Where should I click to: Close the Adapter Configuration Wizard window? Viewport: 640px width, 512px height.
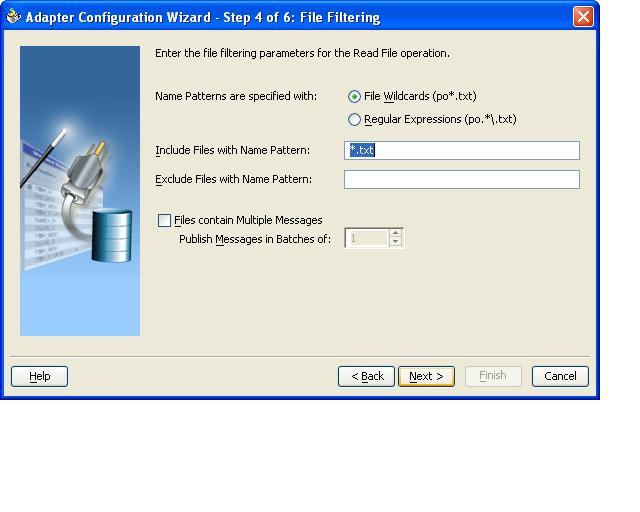[x=583, y=17]
